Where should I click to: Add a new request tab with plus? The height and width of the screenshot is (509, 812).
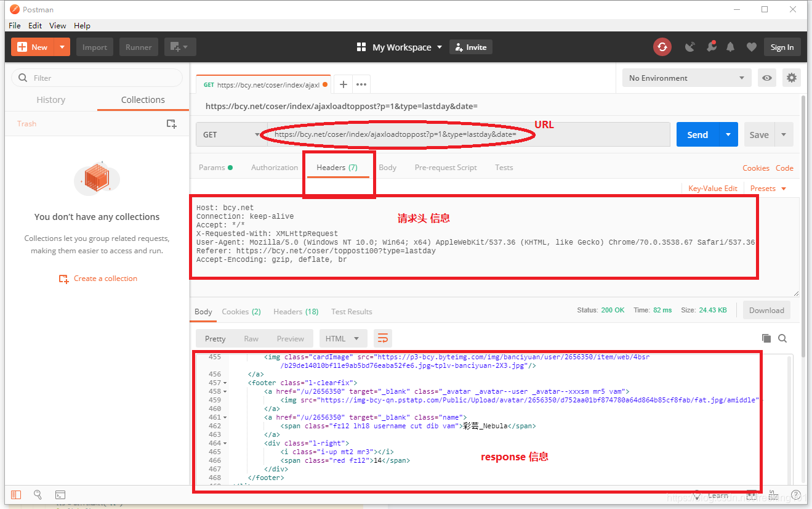click(x=344, y=84)
